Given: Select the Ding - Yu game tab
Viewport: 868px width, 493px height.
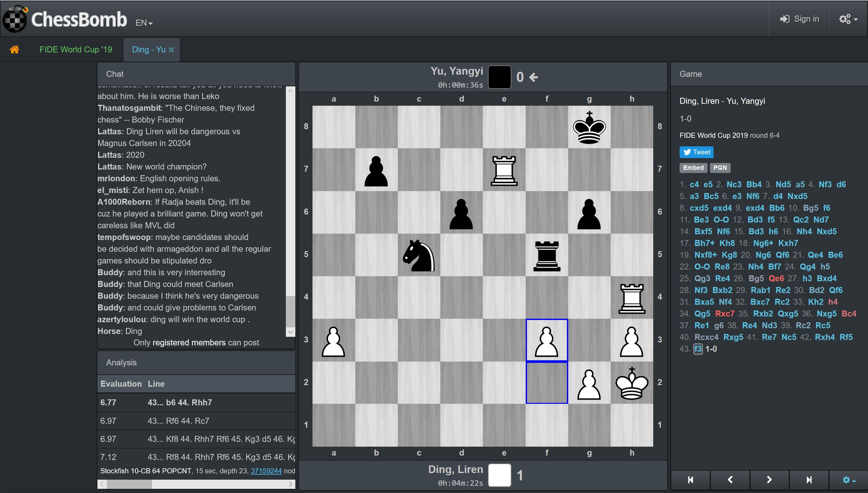Looking at the screenshot, I should pos(148,49).
